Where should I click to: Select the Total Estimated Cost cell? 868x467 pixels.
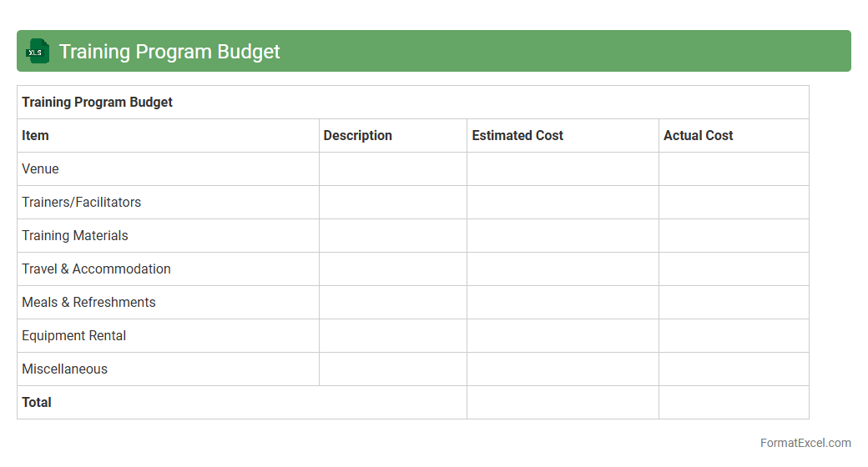coord(563,402)
